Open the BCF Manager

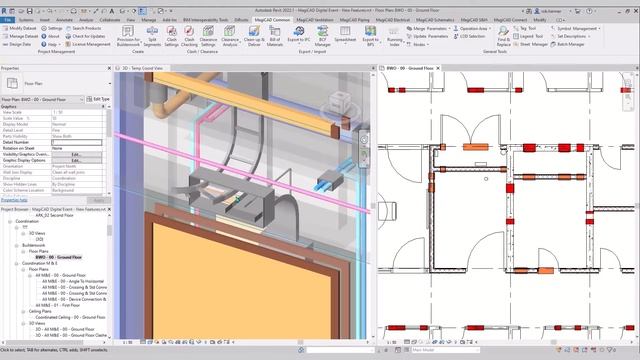click(322, 36)
